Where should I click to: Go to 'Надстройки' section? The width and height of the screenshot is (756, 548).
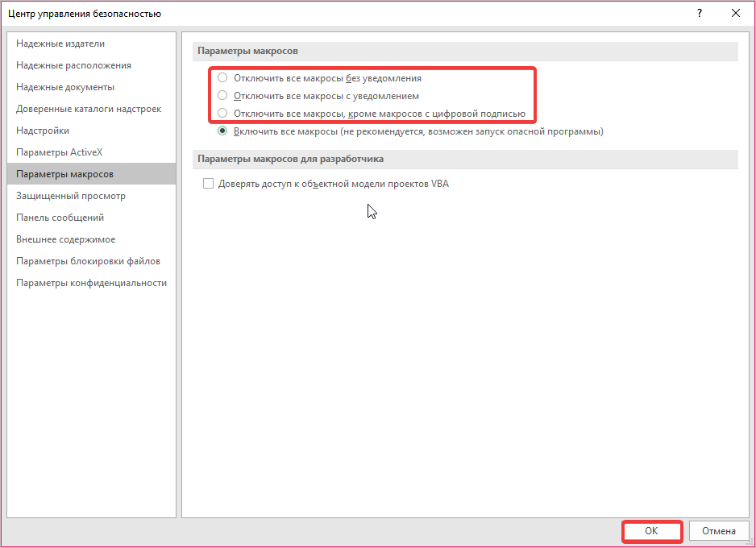43,131
